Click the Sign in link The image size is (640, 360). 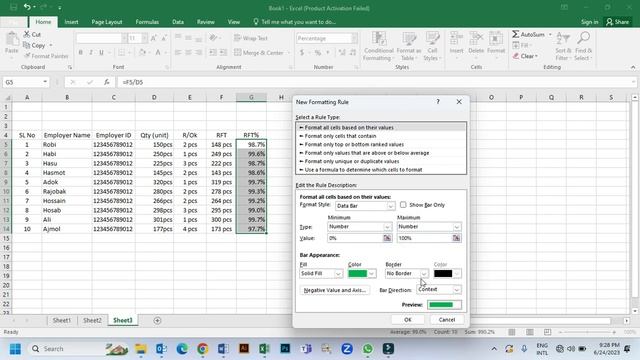[x=589, y=22]
